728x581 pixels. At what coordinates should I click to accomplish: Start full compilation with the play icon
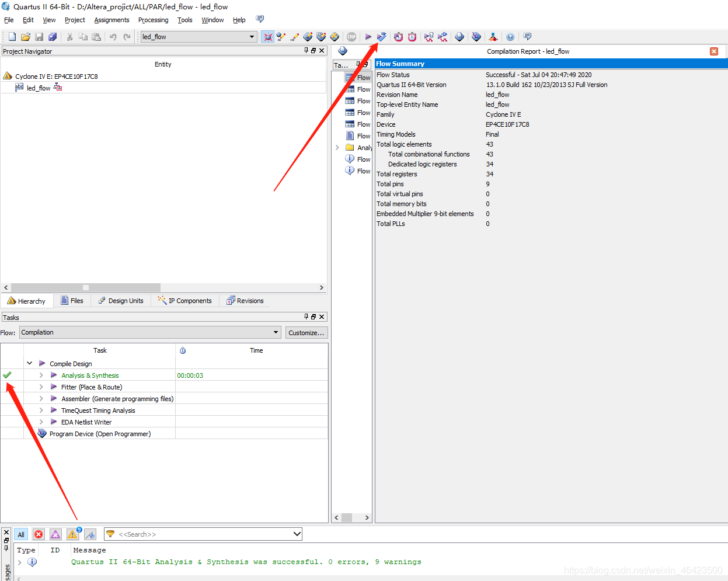tap(368, 37)
